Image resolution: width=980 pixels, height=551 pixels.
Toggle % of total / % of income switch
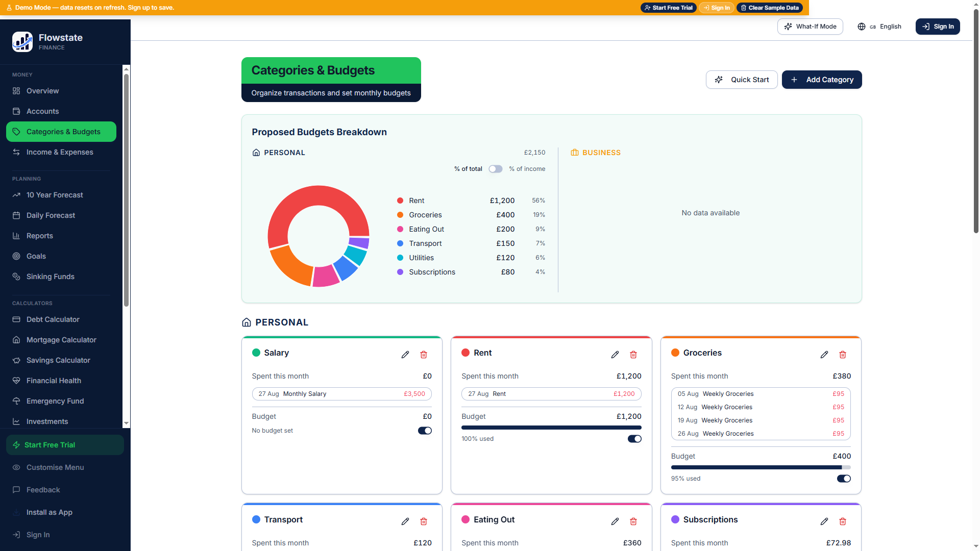click(x=495, y=169)
